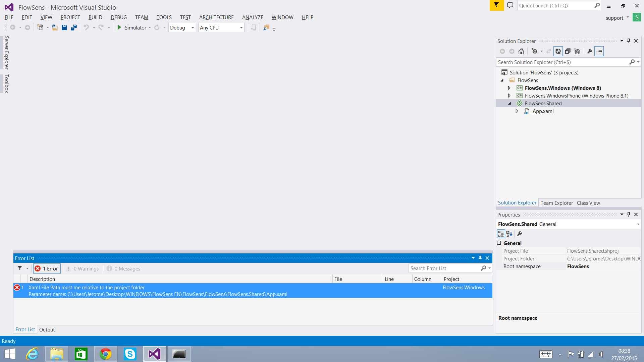The width and height of the screenshot is (644, 362).
Task: Toggle the 1 Error filter button
Action: [47, 268]
